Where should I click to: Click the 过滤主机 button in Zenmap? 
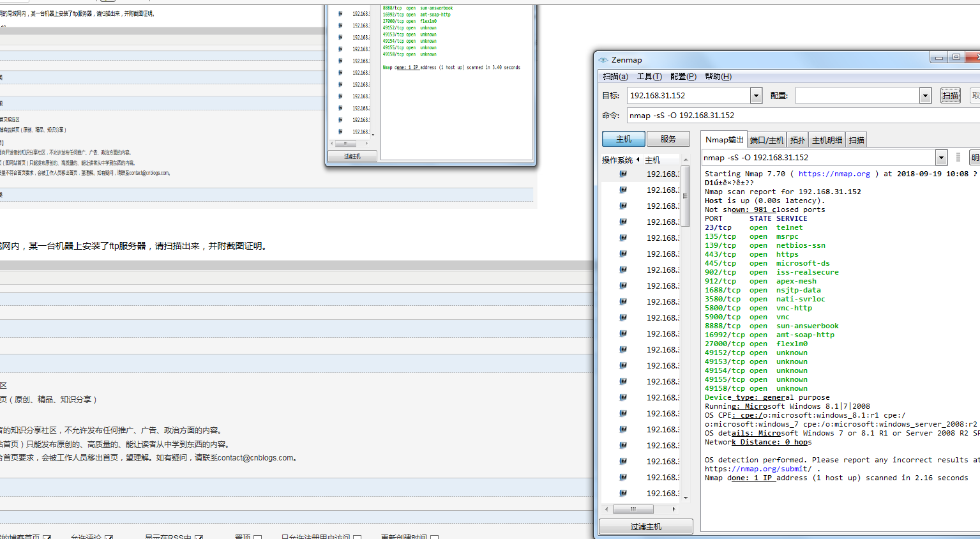coord(646,526)
